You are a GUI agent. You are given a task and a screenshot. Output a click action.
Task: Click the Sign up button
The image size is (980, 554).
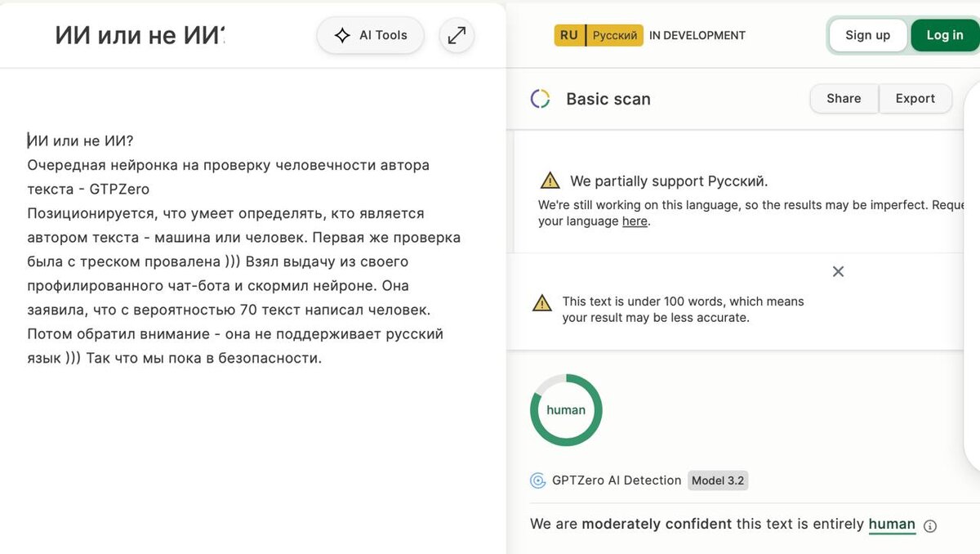[x=867, y=35]
